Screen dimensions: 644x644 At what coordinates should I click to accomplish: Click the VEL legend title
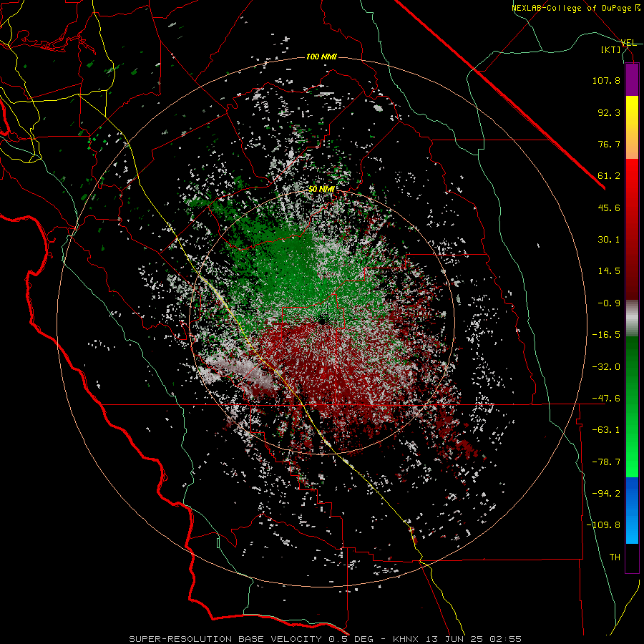[x=629, y=43]
